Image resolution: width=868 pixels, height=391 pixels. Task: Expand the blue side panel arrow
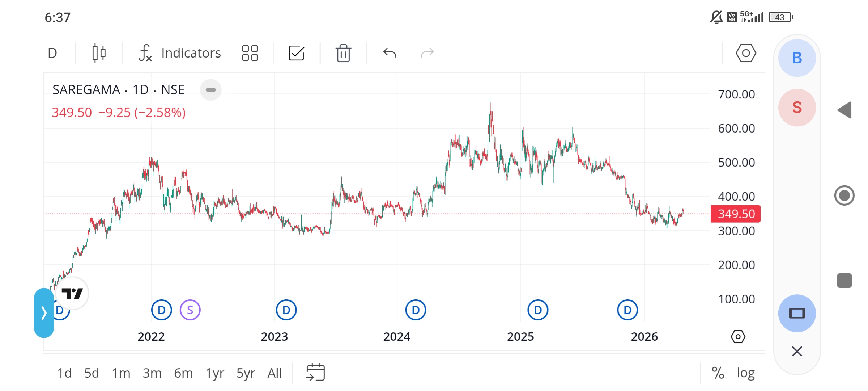[44, 313]
